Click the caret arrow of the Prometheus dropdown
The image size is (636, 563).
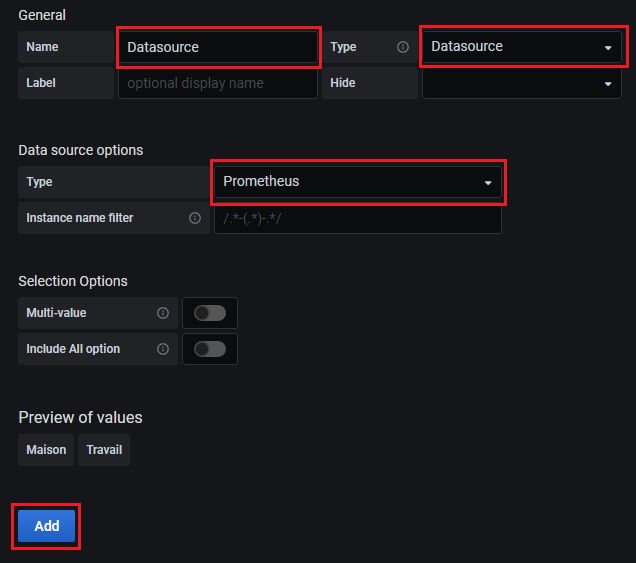pyautogui.click(x=488, y=183)
